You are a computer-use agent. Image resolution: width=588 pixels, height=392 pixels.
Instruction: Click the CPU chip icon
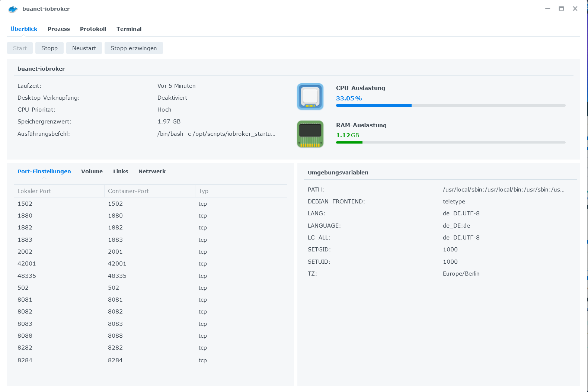[310, 97]
